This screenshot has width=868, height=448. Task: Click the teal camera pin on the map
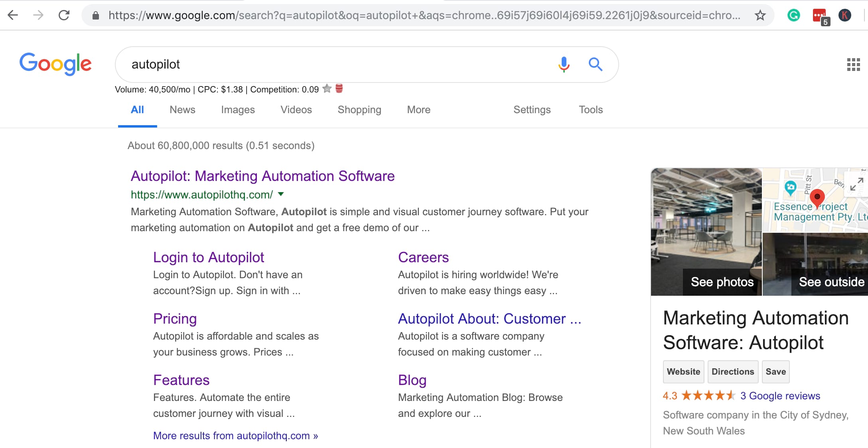790,188
